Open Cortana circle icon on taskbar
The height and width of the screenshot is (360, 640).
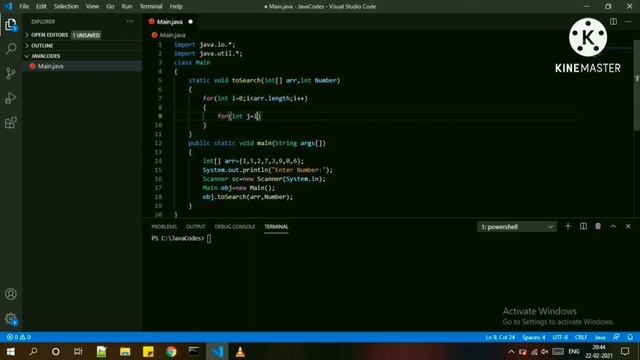coord(56,351)
